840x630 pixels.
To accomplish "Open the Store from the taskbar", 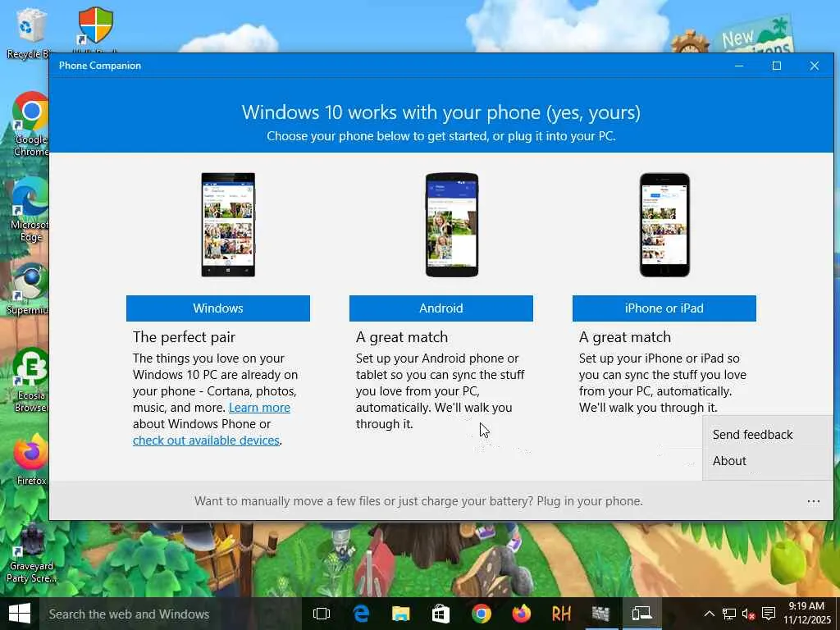I will point(441,614).
